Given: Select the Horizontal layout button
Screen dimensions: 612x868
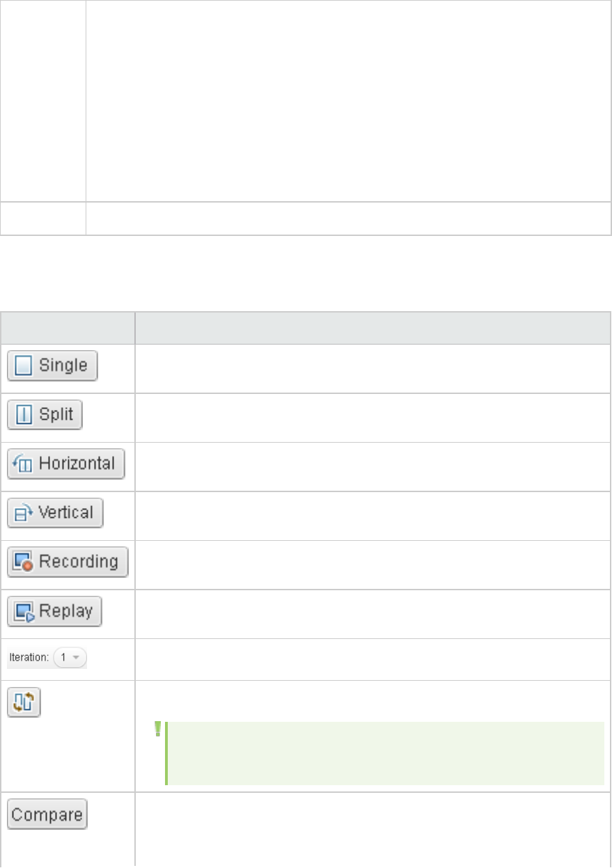Looking at the screenshot, I should [66, 464].
